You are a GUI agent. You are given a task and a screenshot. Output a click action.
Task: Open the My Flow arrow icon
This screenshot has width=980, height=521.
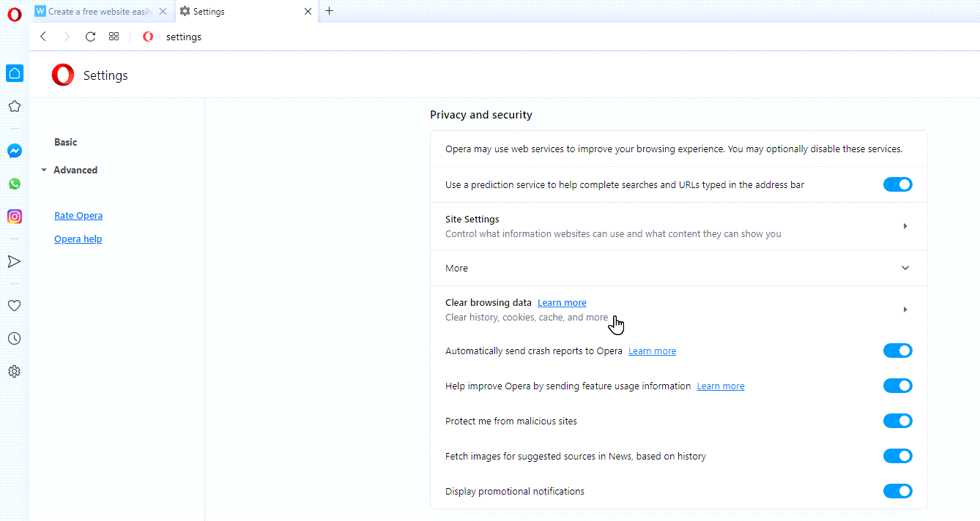tap(15, 261)
